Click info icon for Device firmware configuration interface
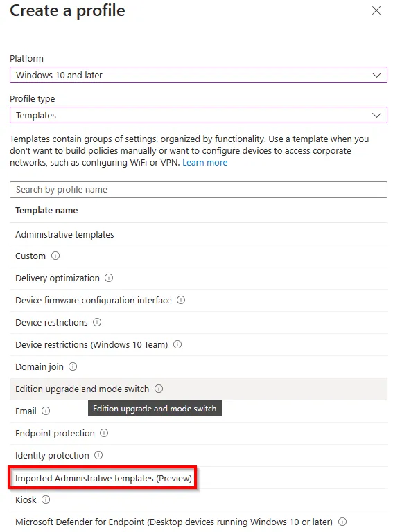 pos(181,300)
